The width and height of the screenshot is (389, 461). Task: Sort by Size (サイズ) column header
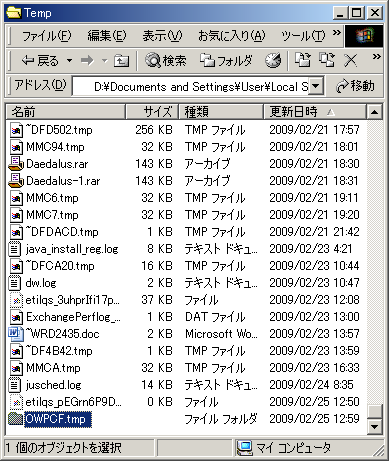(x=152, y=112)
